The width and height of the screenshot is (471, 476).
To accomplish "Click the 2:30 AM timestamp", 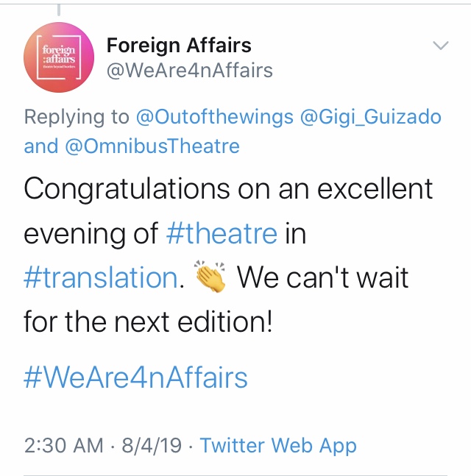I will click(64, 445).
